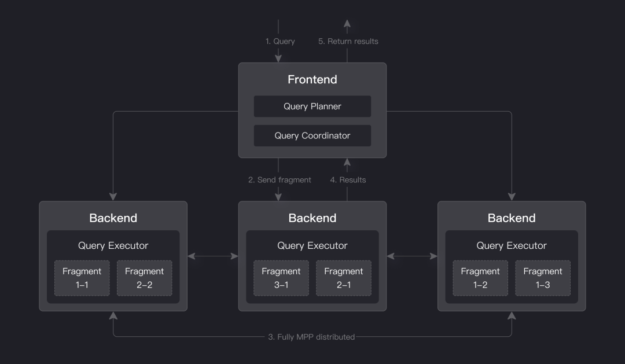Click double arrow between left and middle Backend
Image resolution: width=625 pixels, height=364 pixels.
(213, 256)
